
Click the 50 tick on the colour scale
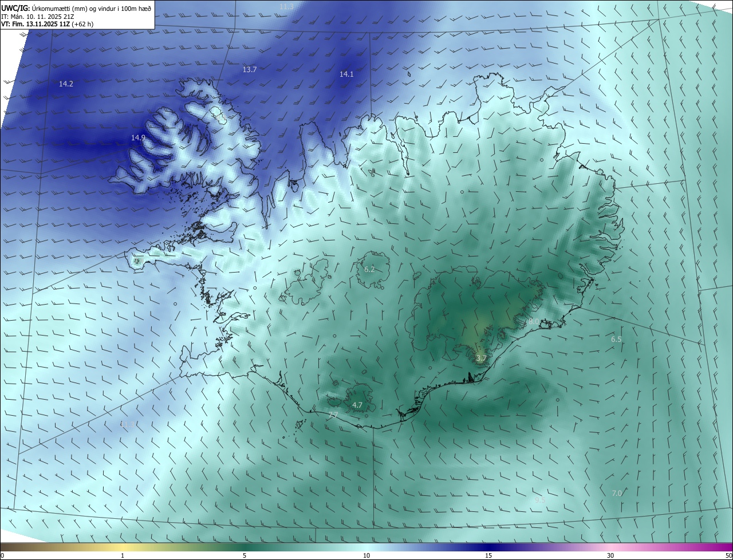pos(728,555)
